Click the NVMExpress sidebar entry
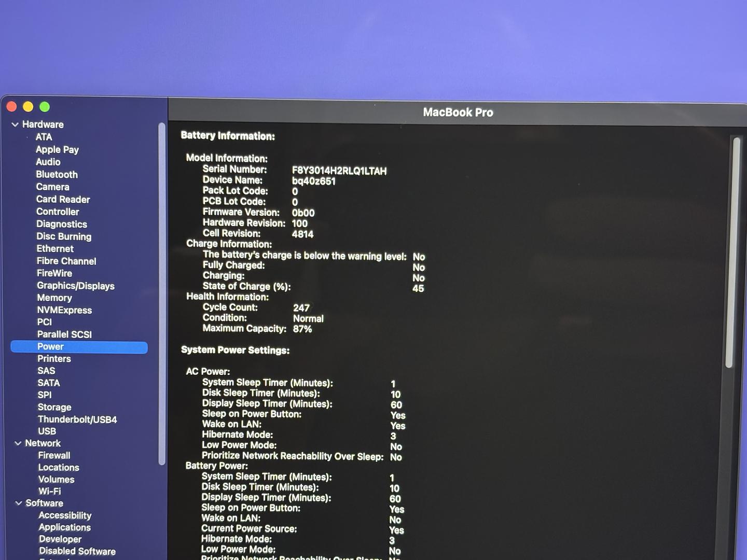This screenshot has height=560, width=747. click(x=64, y=310)
